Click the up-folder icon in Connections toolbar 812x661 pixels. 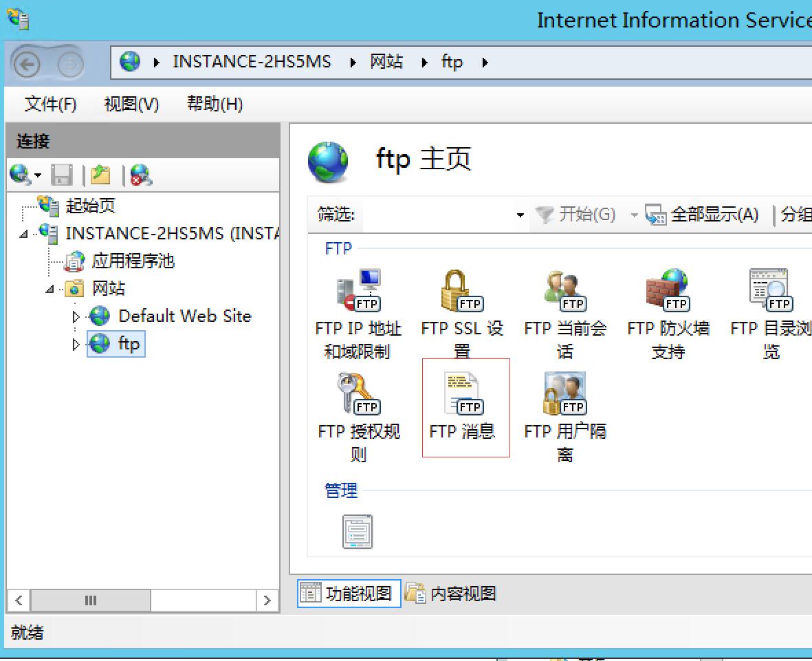pyautogui.click(x=100, y=175)
